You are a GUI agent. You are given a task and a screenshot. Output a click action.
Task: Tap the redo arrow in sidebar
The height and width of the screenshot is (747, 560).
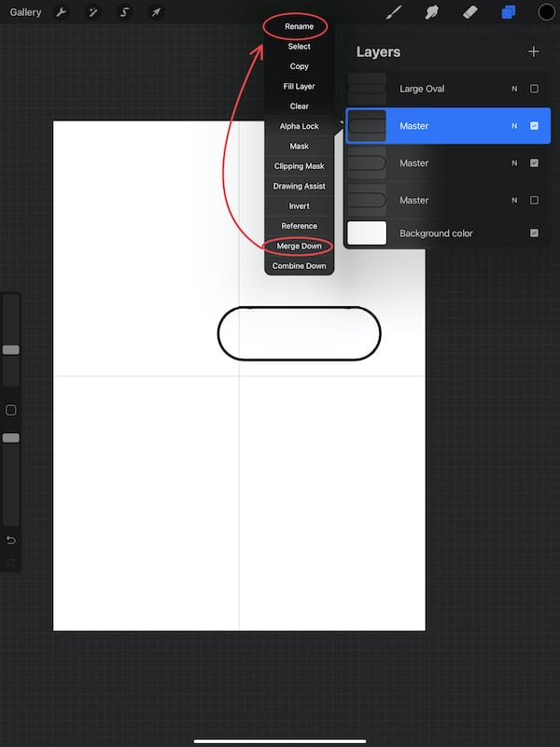point(11,563)
